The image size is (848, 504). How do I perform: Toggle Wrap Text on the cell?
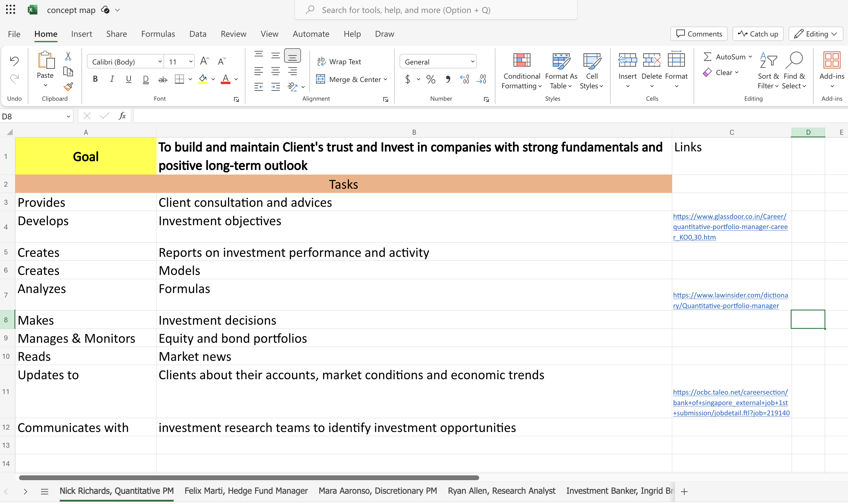click(x=339, y=61)
